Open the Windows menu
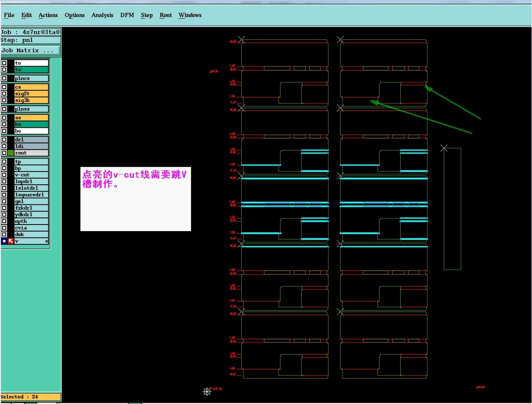 tap(190, 15)
